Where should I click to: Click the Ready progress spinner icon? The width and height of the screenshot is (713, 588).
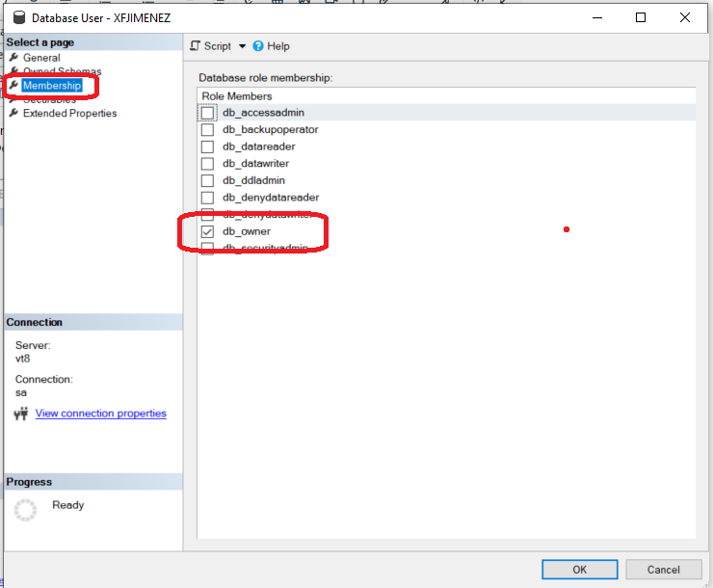25,510
